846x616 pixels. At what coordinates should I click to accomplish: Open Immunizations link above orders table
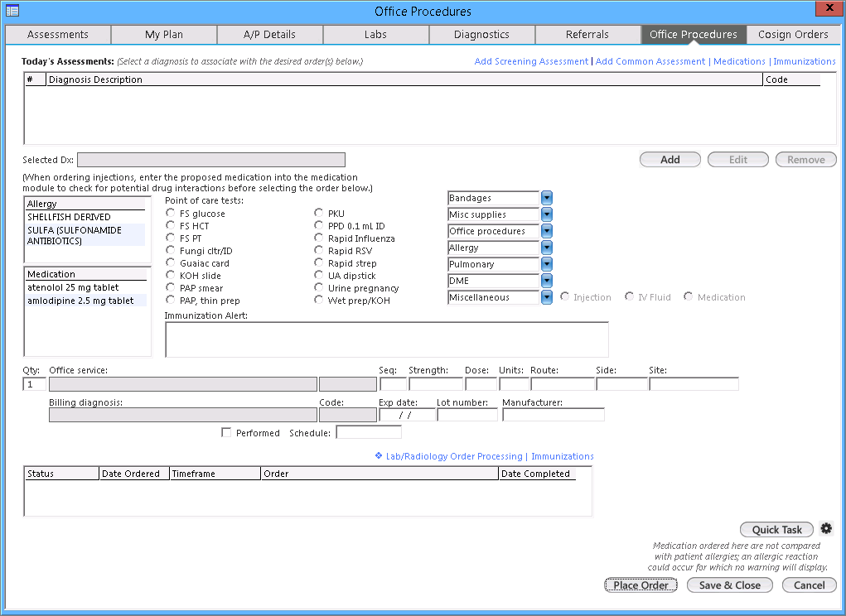coord(563,456)
